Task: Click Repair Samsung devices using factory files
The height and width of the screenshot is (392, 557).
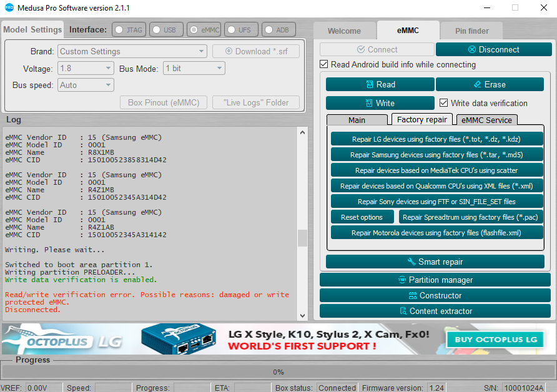Action: click(436, 155)
